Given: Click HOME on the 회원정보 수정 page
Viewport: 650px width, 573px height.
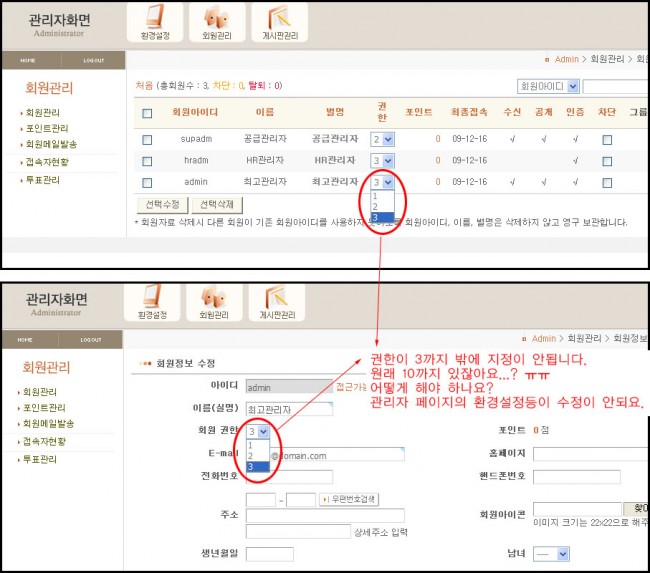Looking at the screenshot, I should 25,340.
